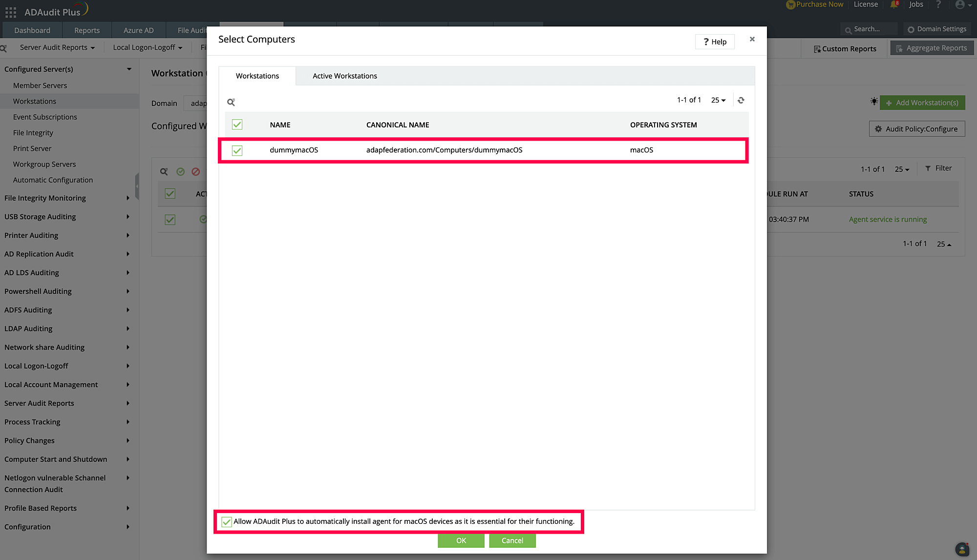This screenshot has height=560, width=977.
Task: Expand the items-per-page dropdown showing 25
Action: 717,100
